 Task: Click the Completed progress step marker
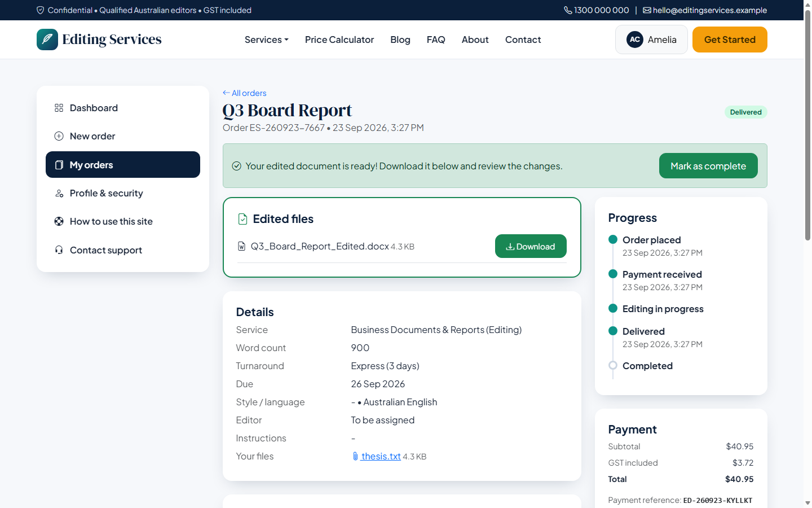(x=613, y=365)
